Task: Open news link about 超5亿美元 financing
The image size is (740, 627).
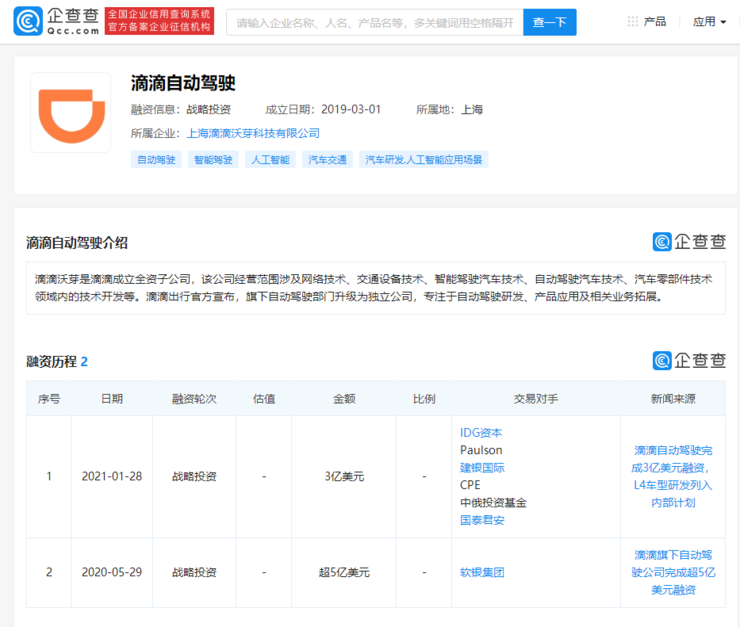Action: [x=672, y=572]
